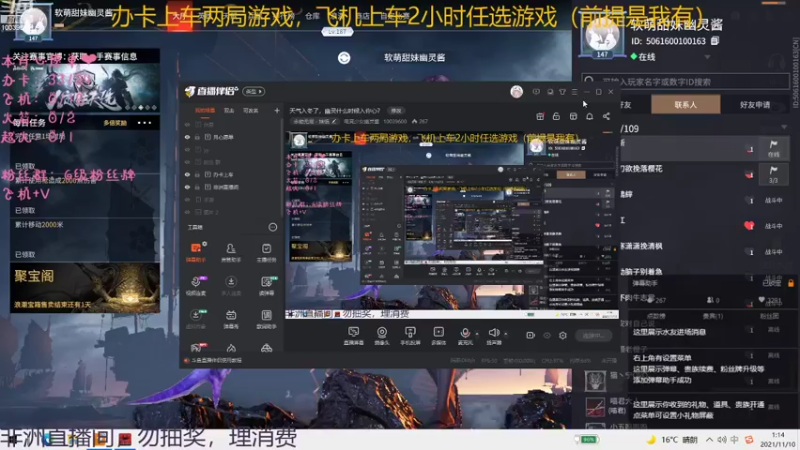Image resolution: width=800 pixels, height=450 pixels.
Task: Click the edit button beside the stream title
Action: (x=396, y=111)
